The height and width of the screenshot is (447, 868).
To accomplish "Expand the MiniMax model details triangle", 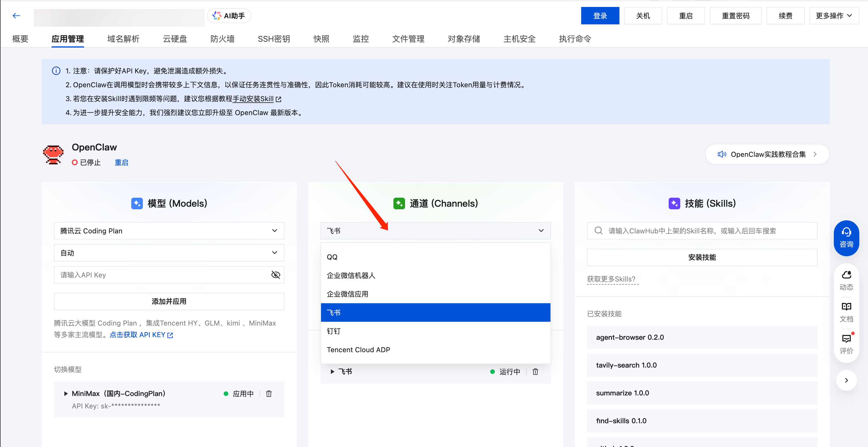I will click(x=66, y=393).
